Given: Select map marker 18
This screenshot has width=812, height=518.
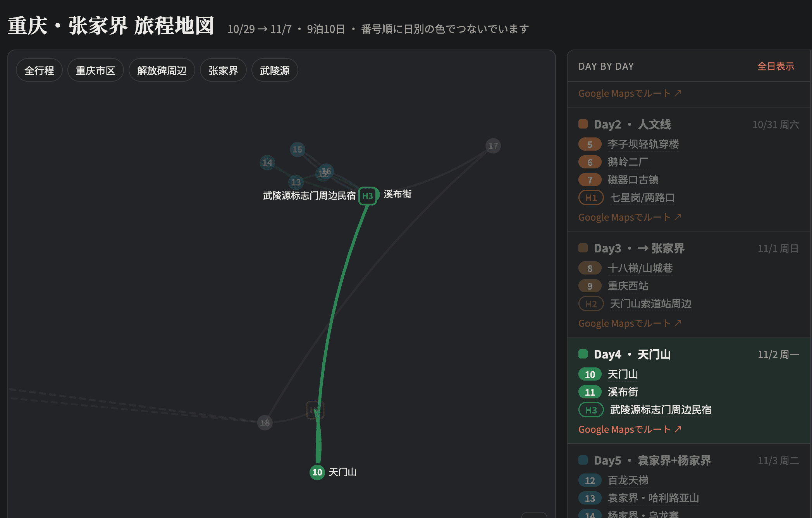Looking at the screenshot, I should point(265,423).
